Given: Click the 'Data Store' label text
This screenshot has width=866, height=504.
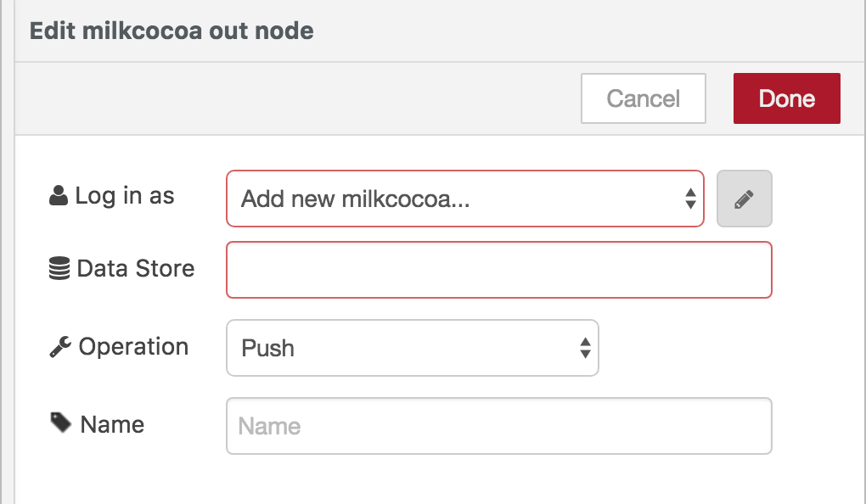Looking at the screenshot, I should [x=135, y=269].
